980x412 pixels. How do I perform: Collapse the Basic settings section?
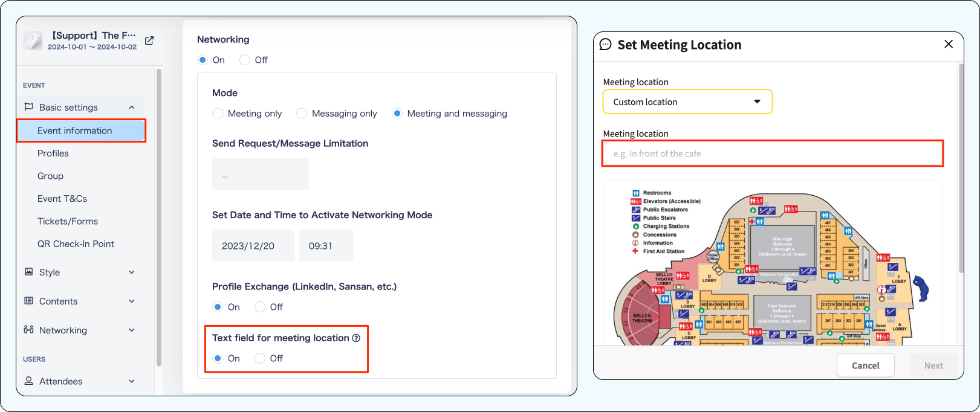point(132,108)
